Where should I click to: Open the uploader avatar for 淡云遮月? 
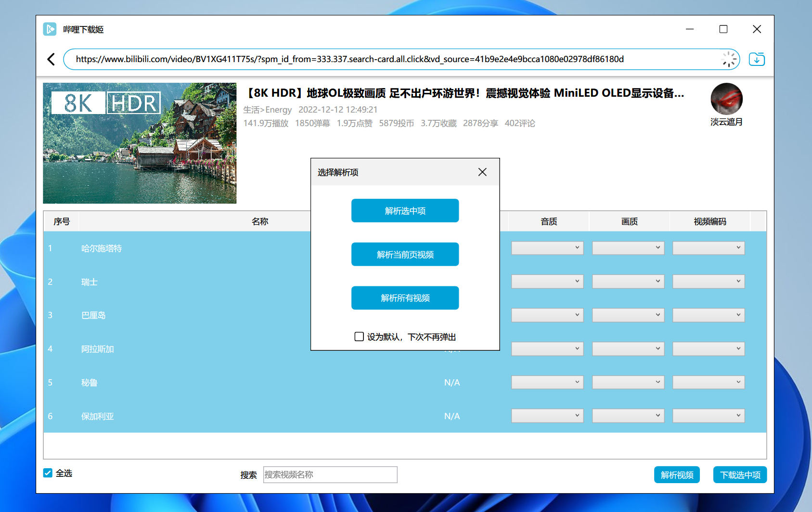click(x=726, y=99)
